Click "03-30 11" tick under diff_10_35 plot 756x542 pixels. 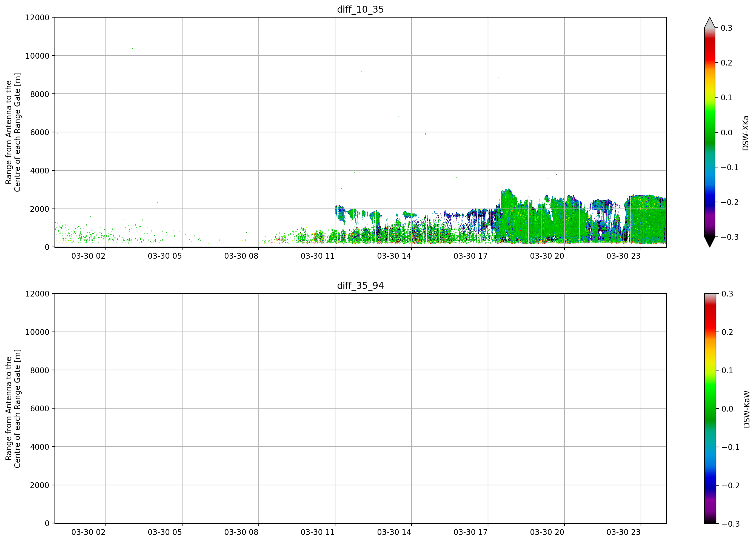tap(318, 256)
